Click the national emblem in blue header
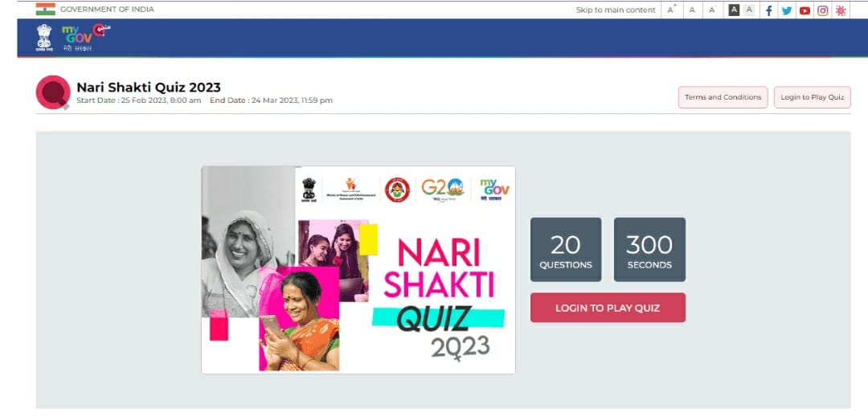Screen dimensions: 868x417 pyautogui.click(x=43, y=38)
